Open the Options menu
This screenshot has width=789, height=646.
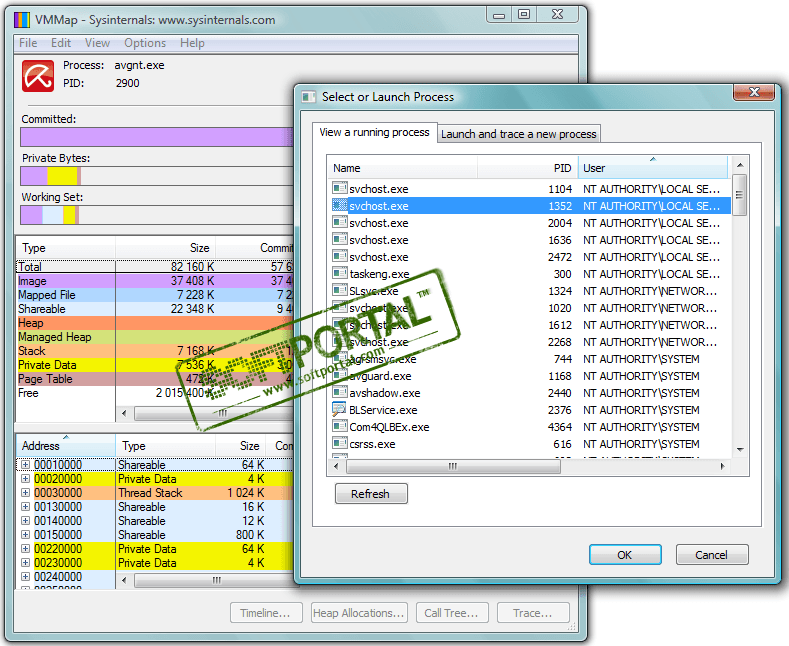tap(145, 43)
